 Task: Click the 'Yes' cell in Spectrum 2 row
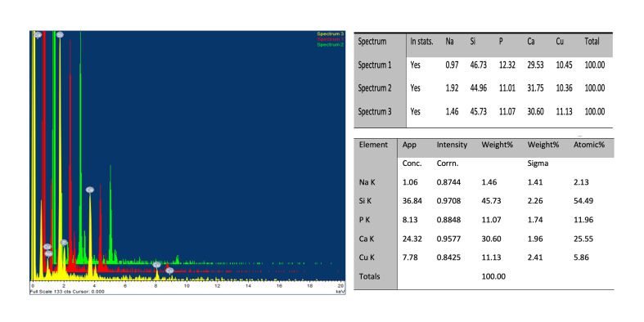tap(415, 88)
